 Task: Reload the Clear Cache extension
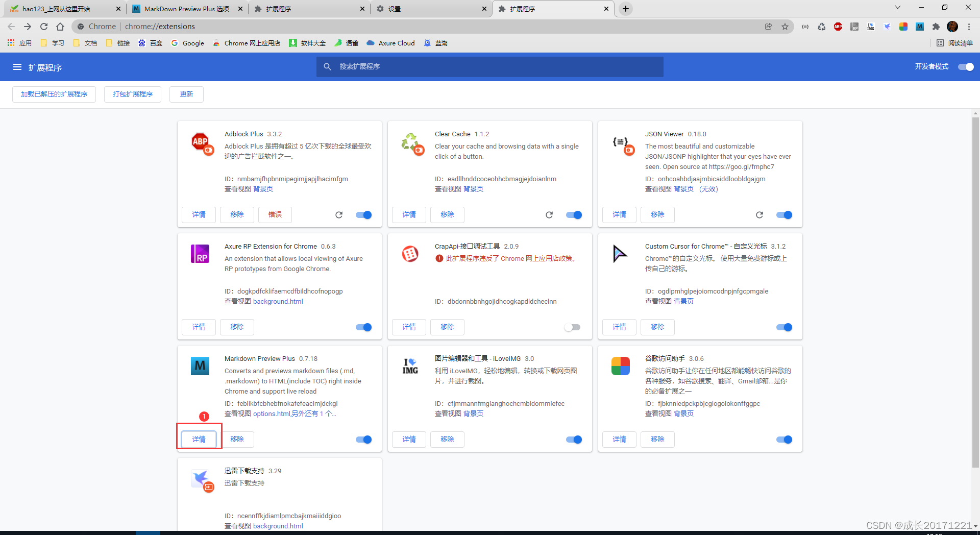pos(549,215)
